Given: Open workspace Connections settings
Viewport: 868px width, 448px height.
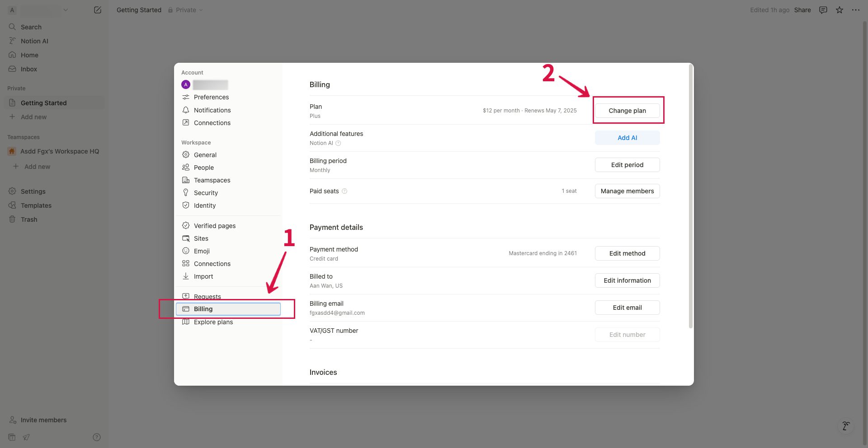Looking at the screenshot, I should pyautogui.click(x=228, y=264).
